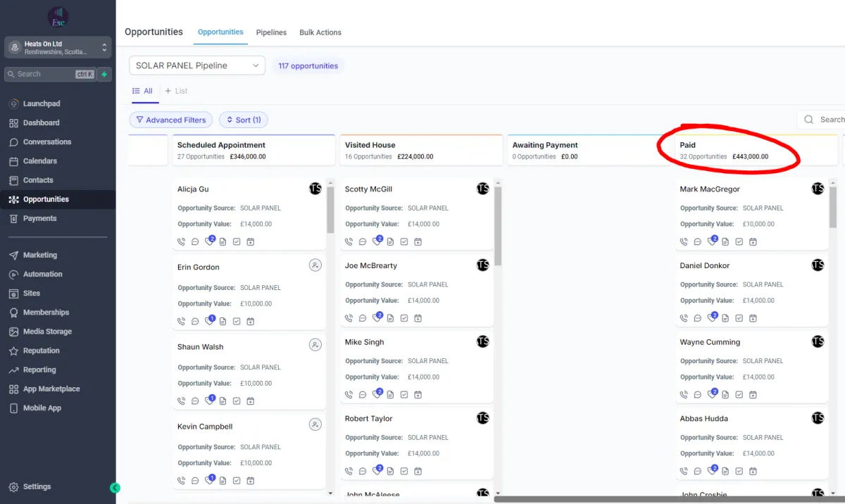This screenshot has height=504, width=845.
Task: Click the call icon on Alicja Gu card
Action: [x=181, y=241]
